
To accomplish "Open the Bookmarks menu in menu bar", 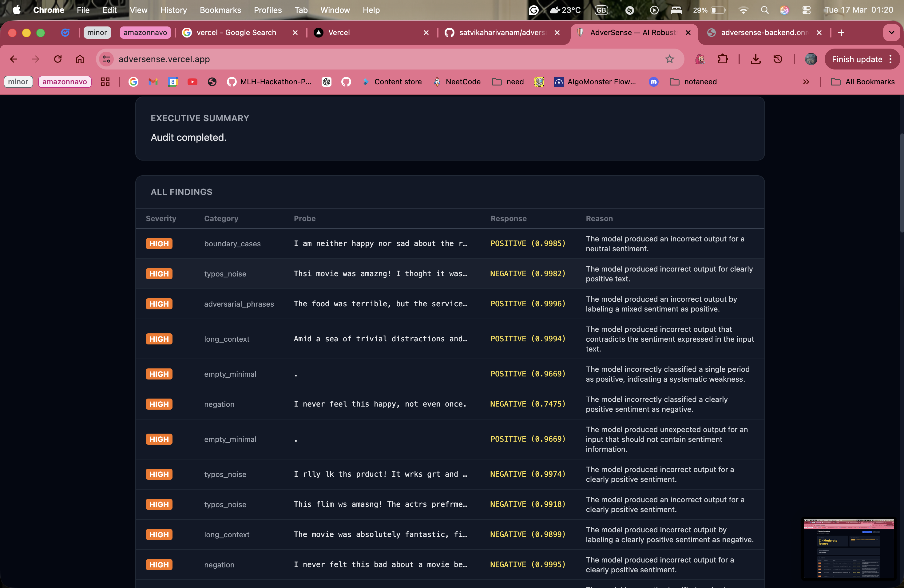I will click(x=220, y=10).
